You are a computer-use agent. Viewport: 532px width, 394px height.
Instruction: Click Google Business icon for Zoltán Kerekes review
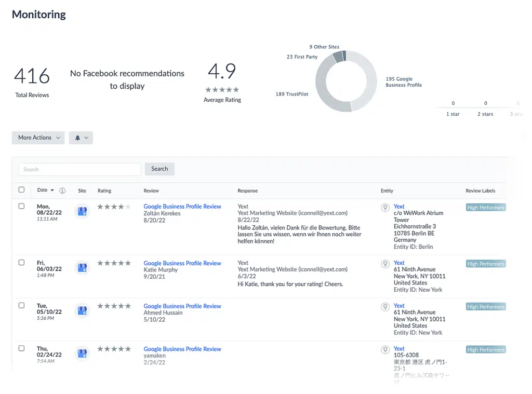click(82, 211)
